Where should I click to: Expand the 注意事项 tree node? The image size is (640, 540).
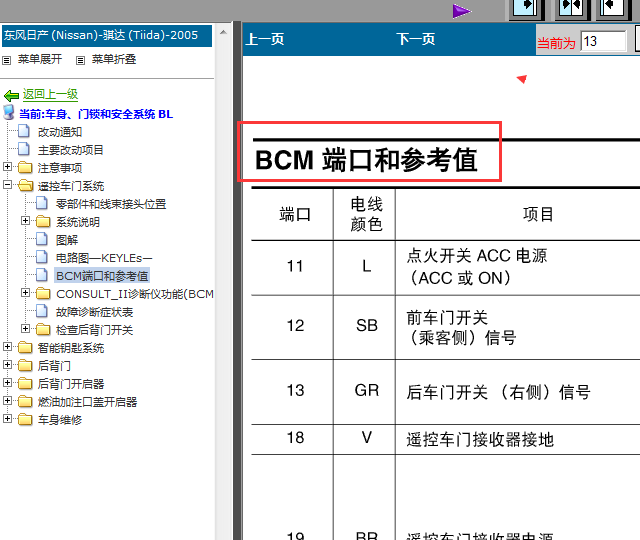tap(7, 166)
